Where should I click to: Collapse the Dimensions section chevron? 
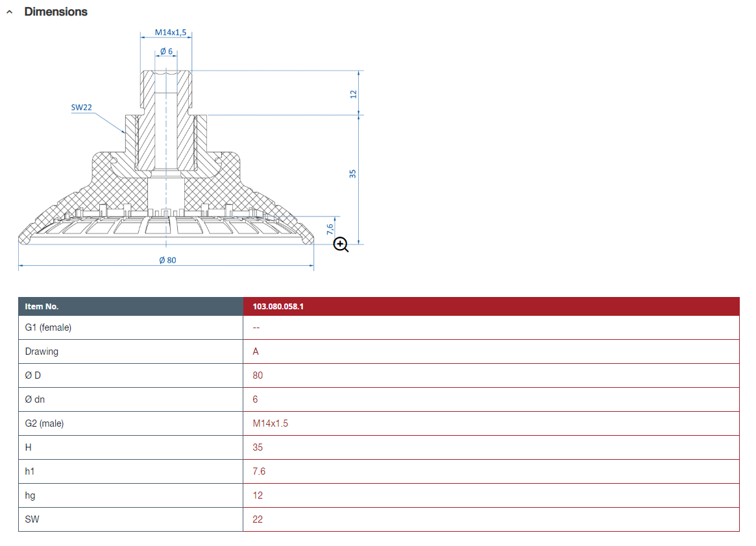9,12
